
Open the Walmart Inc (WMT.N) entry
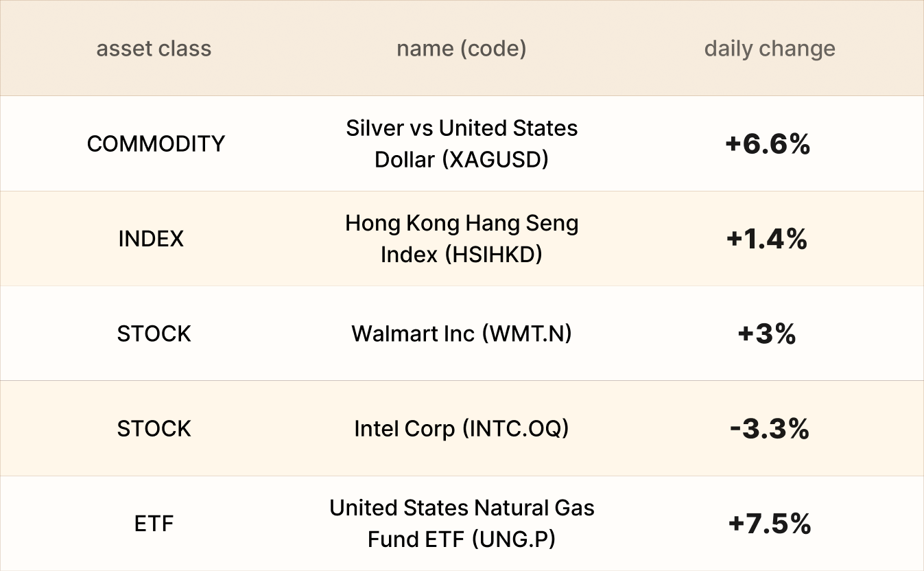(462, 334)
